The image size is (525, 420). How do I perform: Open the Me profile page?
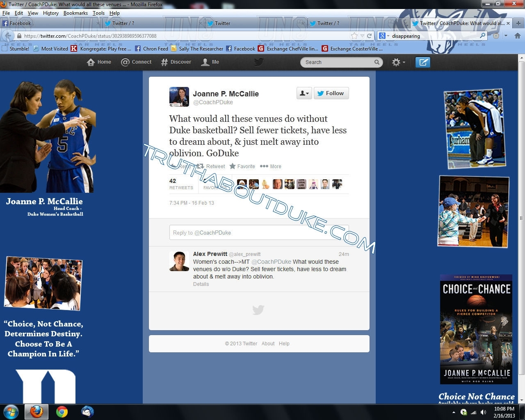pyautogui.click(x=210, y=62)
